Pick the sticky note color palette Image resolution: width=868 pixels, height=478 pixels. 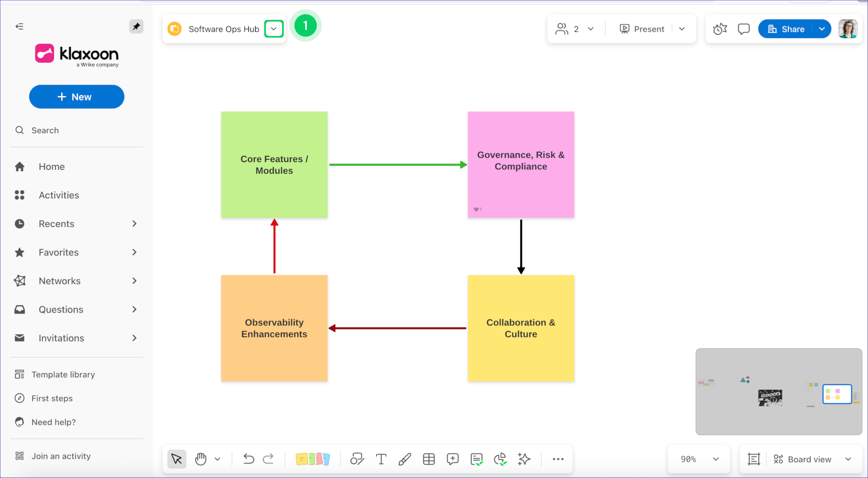click(312, 459)
